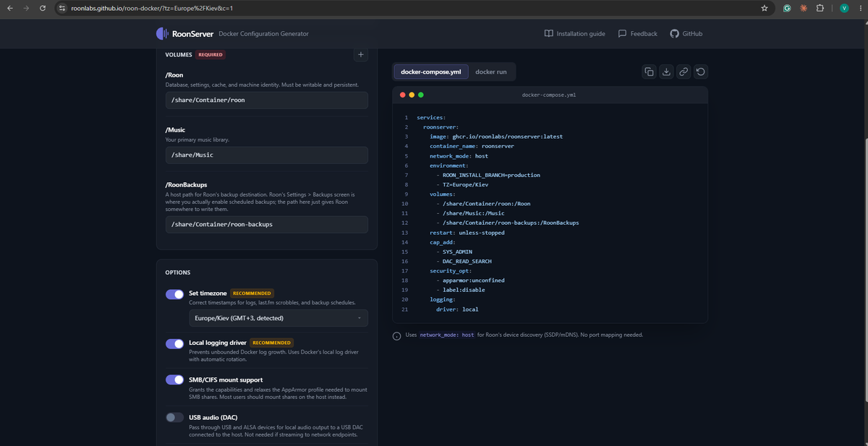Go forward in browser history
868x446 pixels.
[x=26, y=8]
